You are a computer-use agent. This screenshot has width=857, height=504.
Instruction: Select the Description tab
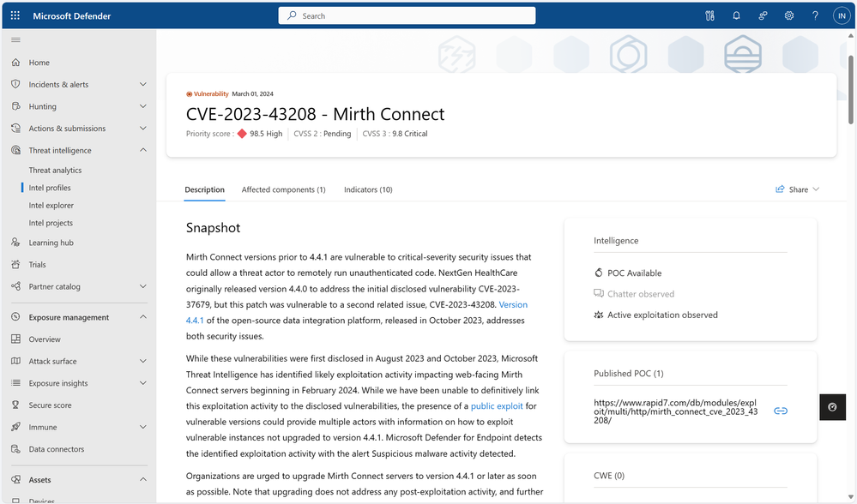tap(204, 189)
